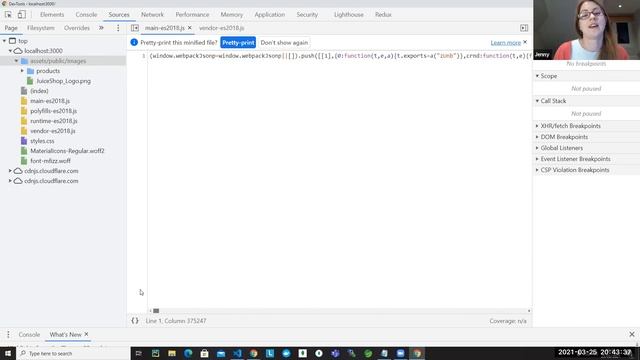Select MaterialIcons-Regular.woff2 file
The height and width of the screenshot is (360, 640).
(x=67, y=151)
